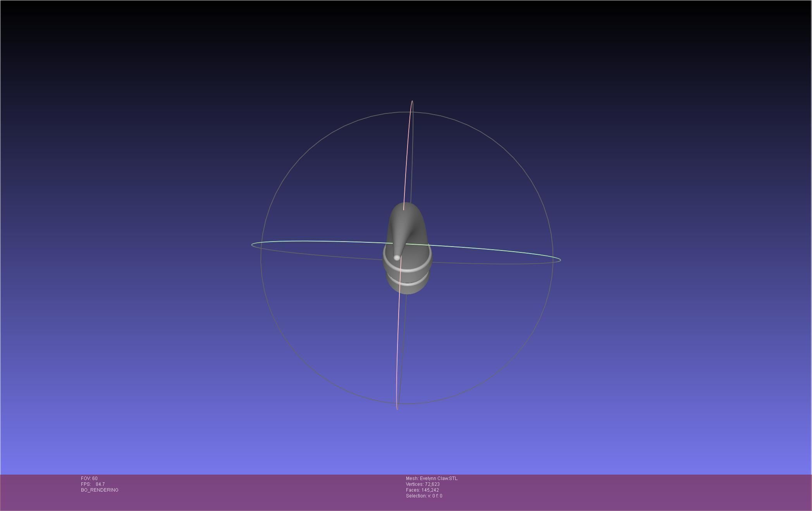This screenshot has height=511, width=812.
Task: Click the FOV: 60 readout
Action: click(x=89, y=478)
